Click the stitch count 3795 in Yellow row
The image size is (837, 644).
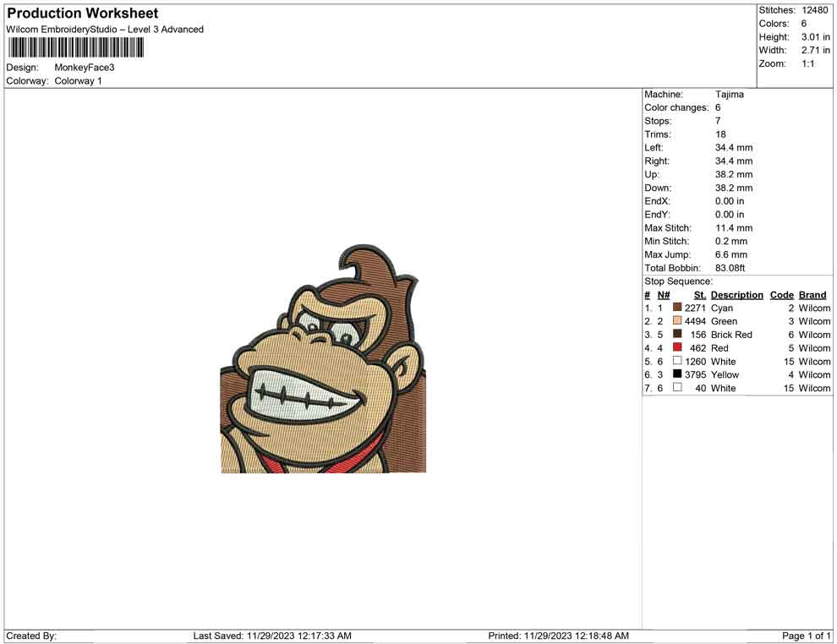point(696,374)
